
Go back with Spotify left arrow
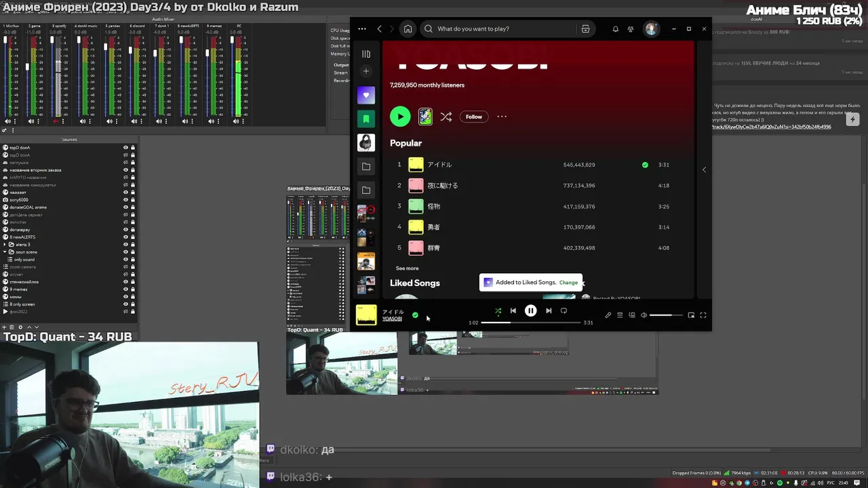click(380, 29)
